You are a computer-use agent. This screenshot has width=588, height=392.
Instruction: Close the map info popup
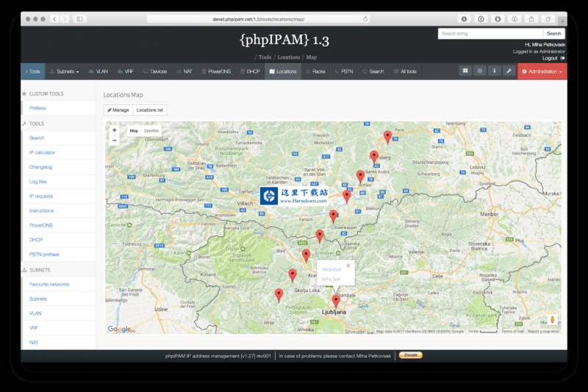point(348,264)
